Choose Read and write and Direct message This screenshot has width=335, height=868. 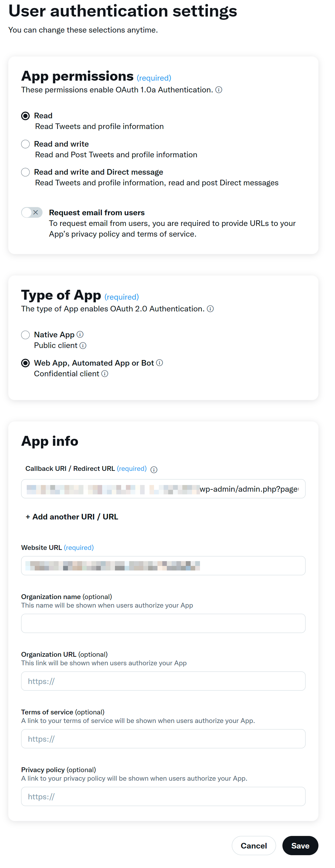tap(25, 172)
